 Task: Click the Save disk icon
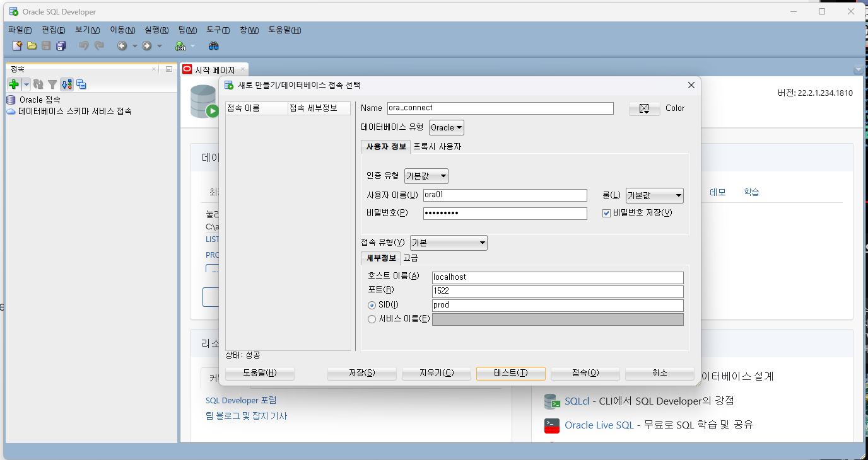point(46,45)
